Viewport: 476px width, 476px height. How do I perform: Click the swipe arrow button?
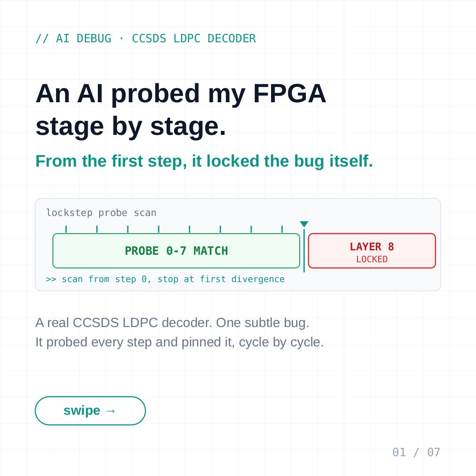90,410
